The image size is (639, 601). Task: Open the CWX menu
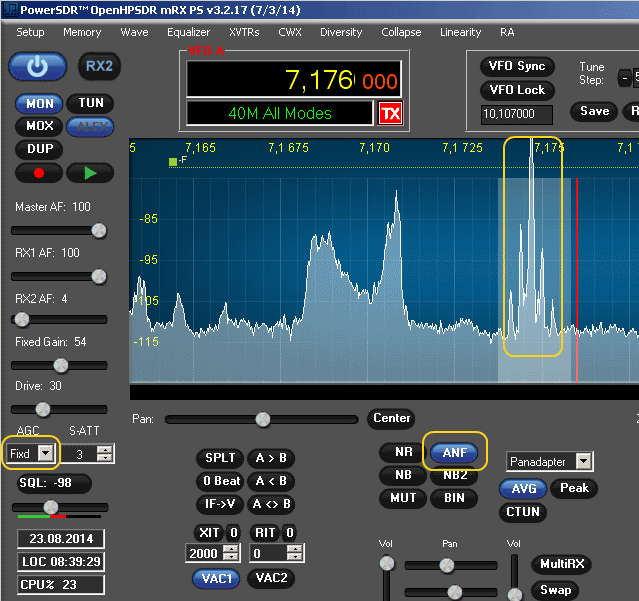coord(290,32)
